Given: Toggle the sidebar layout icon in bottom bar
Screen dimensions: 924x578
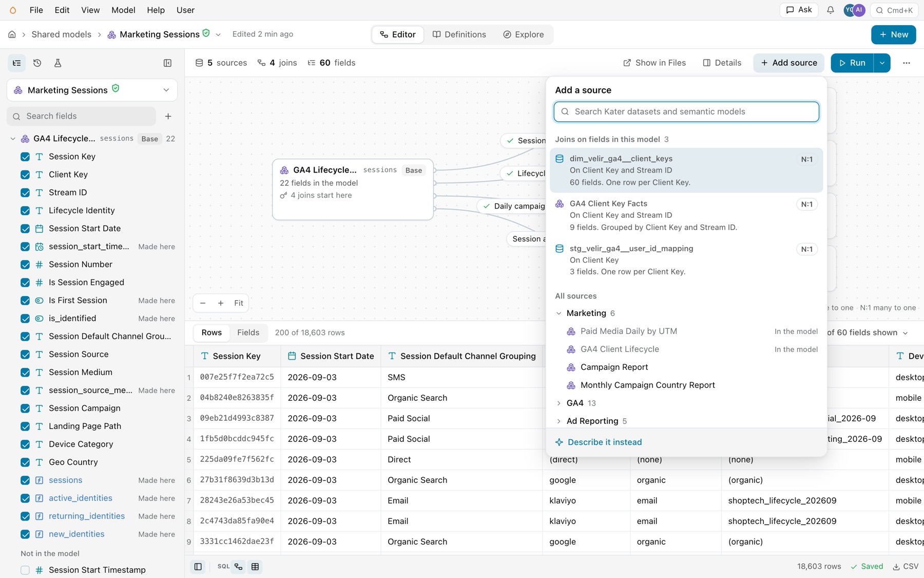Looking at the screenshot, I should coord(198,567).
